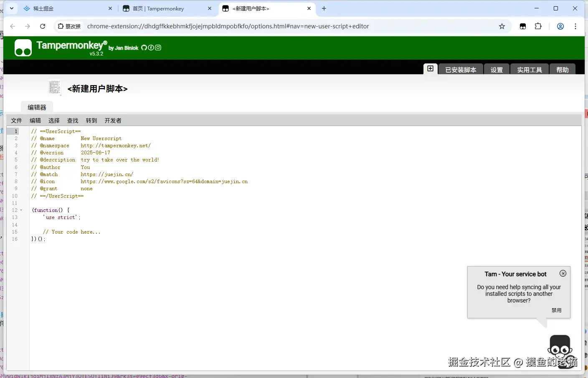Click the Tampermonkey logo icon in header
The image size is (588, 378).
(23, 48)
